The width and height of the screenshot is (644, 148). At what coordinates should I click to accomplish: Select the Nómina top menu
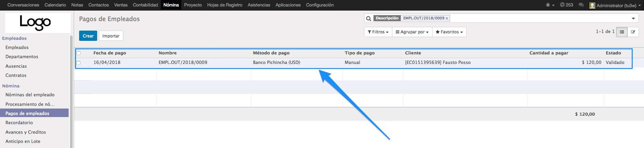click(171, 5)
